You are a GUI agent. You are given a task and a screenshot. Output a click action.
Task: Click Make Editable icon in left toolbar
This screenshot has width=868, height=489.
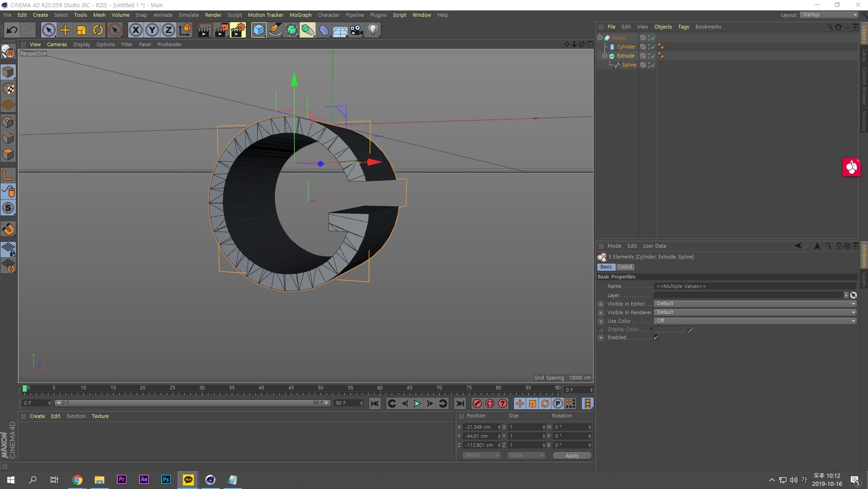pyautogui.click(x=8, y=52)
